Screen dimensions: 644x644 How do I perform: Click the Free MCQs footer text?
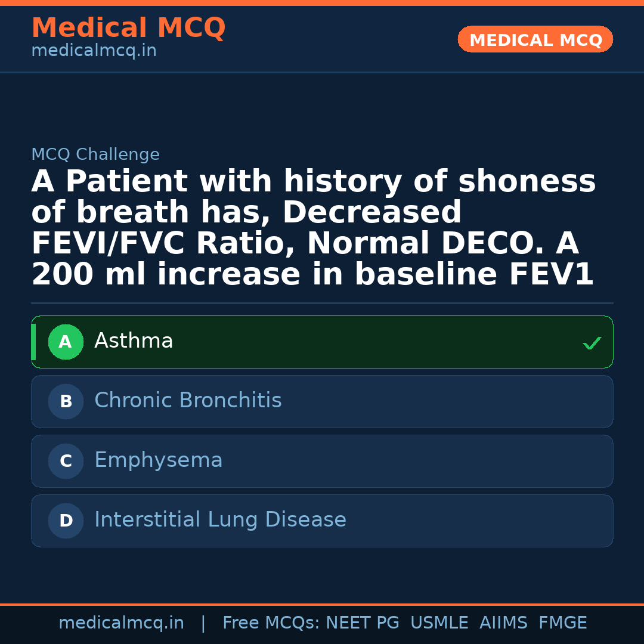click(x=271, y=623)
